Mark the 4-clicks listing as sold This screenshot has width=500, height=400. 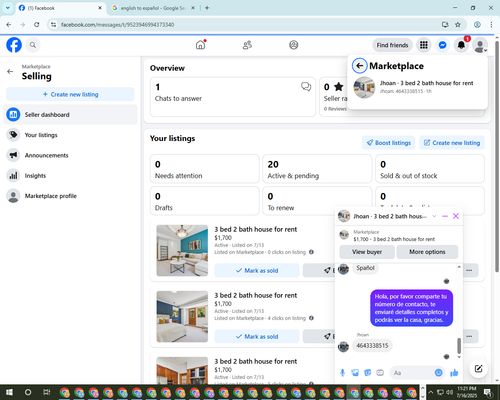257,336
